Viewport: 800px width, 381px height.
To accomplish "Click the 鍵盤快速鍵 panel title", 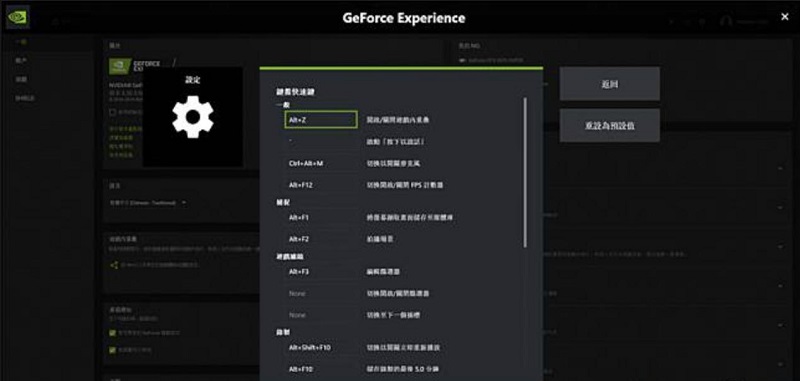I will 295,92.
